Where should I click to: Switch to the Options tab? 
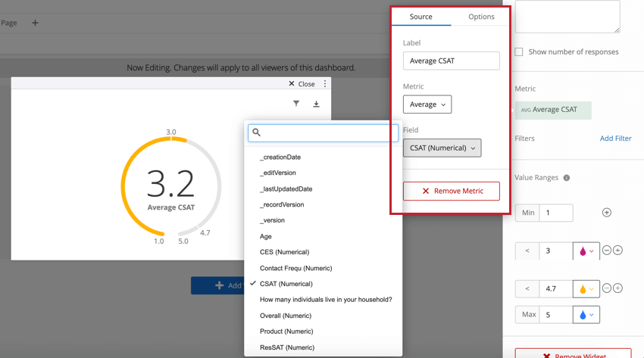pyautogui.click(x=481, y=17)
